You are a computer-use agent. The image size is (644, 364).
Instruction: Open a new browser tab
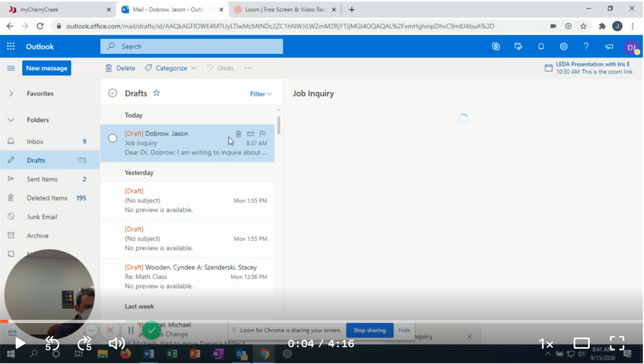click(352, 9)
